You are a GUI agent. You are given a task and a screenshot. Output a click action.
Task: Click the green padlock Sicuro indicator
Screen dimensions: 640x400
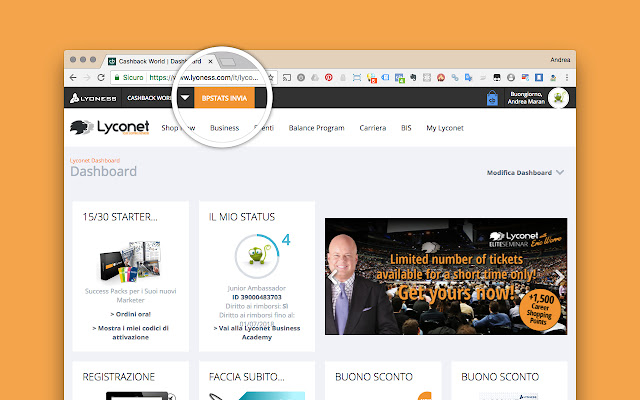coord(129,77)
